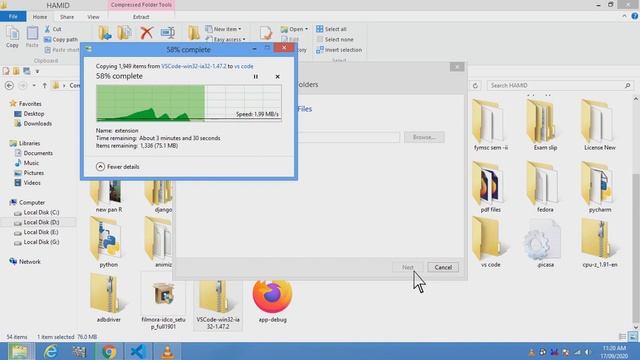Image resolution: width=640 pixels, height=360 pixels.
Task: Open the Open dropdown in ribbon
Action: click(294, 29)
